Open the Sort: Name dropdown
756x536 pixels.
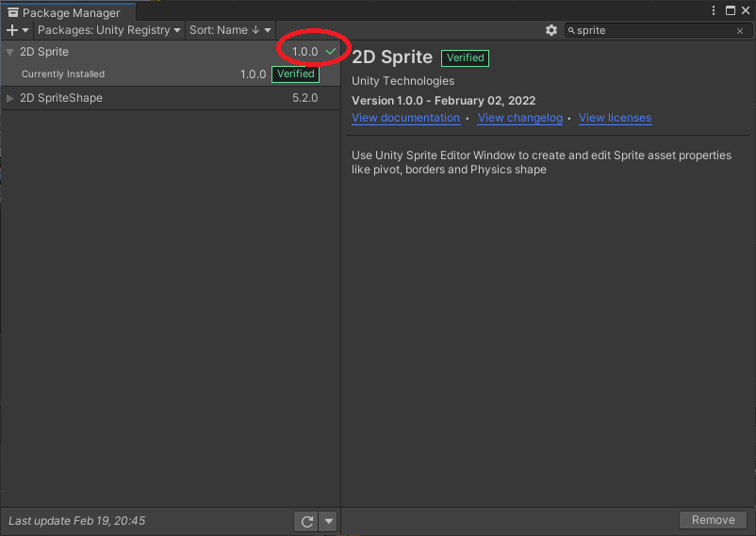click(230, 30)
